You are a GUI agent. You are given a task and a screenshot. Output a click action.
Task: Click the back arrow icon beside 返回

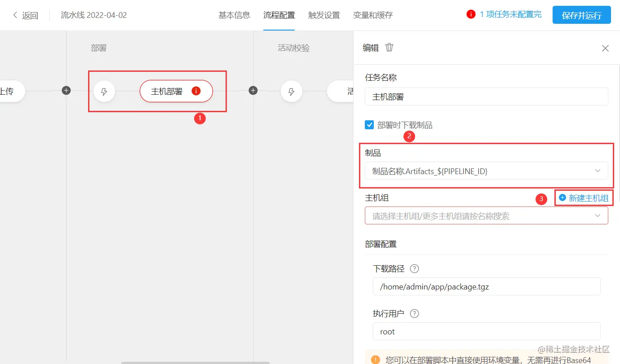[15, 15]
